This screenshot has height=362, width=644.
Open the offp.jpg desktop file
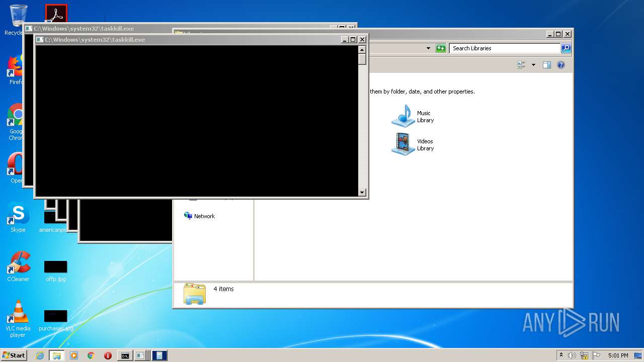[55, 271]
